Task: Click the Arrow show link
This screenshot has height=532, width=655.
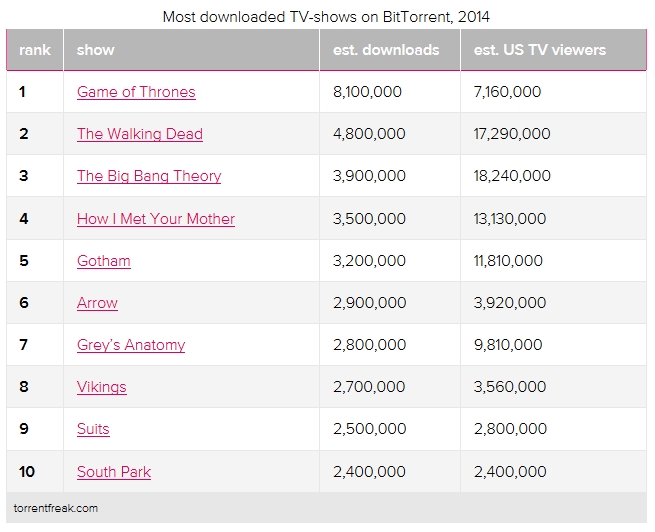Action: (97, 303)
